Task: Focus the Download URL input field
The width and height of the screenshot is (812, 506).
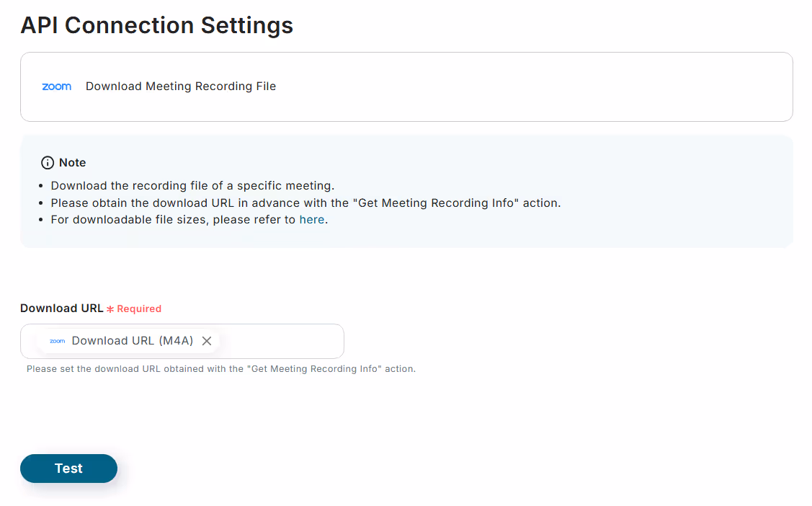Action: coord(182,342)
